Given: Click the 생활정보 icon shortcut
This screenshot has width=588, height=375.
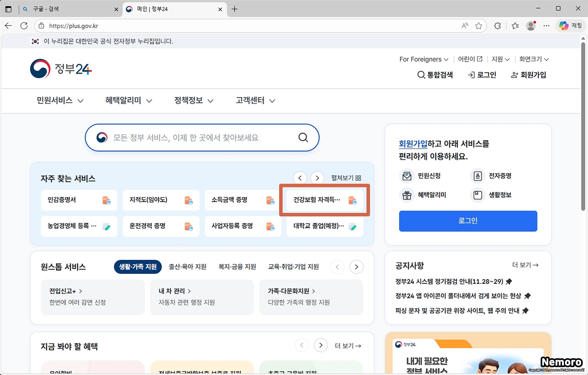Looking at the screenshot, I should click(477, 195).
